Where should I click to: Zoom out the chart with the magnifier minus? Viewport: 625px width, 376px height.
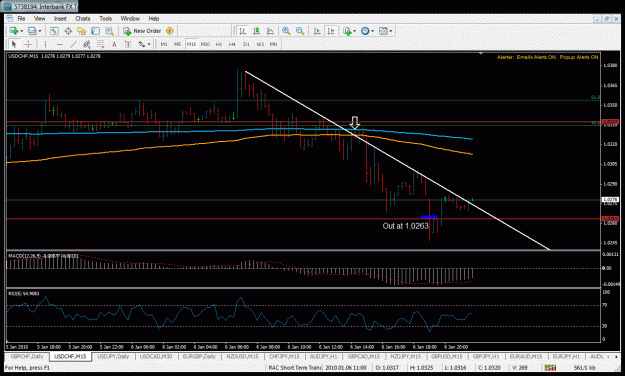[x=300, y=31]
